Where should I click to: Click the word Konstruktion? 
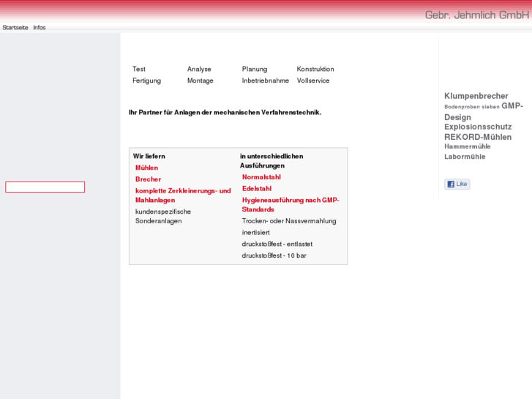(x=315, y=70)
